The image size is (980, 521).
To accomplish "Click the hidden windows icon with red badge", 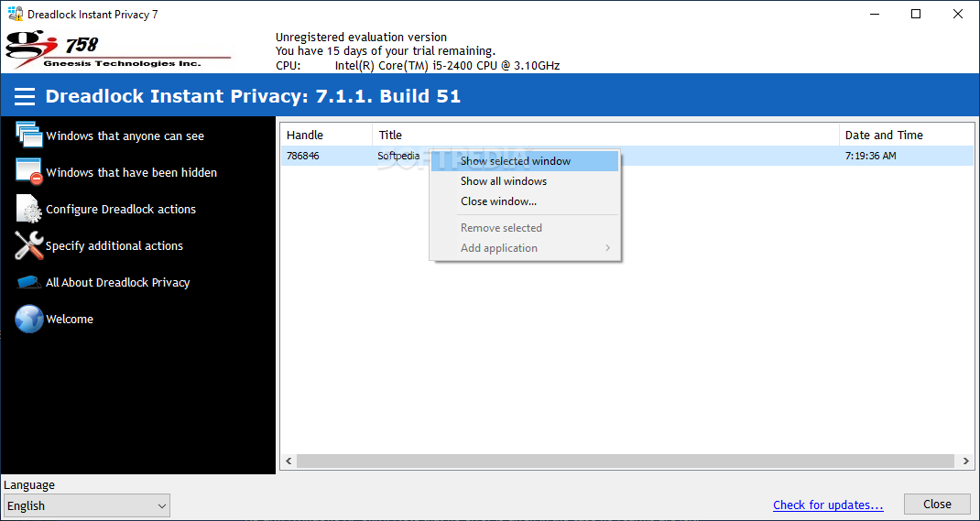I will [x=28, y=172].
